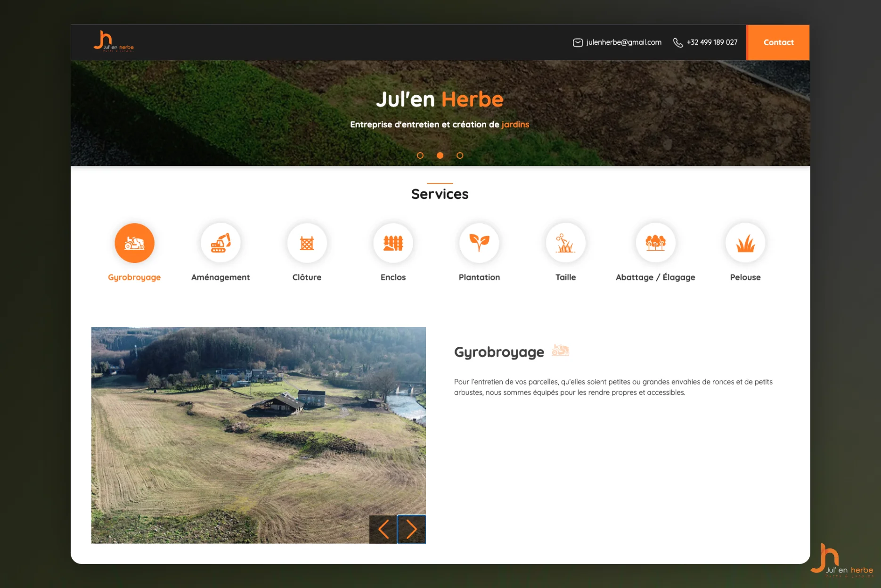Select the Abattage / Élagage trees icon
The width and height of the screenshot is (881, 588).
click(x=655, y=243)
